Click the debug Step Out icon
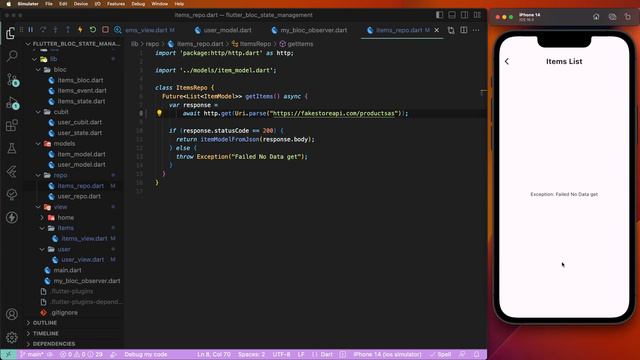The height and width of the screenshot is (360, 640). [x=68, y=30]
